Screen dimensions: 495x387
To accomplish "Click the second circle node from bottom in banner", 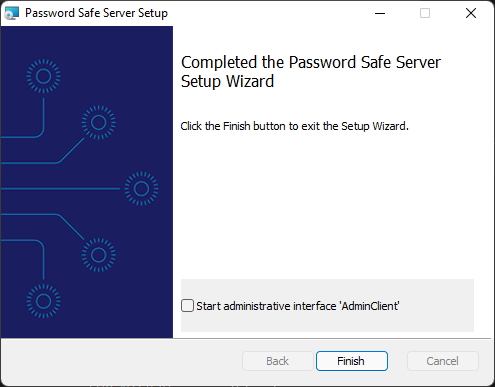I will click(x=99, y=255).
